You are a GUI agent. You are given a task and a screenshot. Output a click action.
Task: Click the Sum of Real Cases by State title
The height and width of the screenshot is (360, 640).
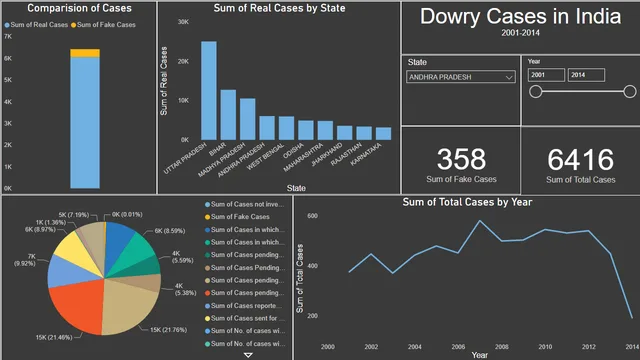pyautogui.click(x=280, y=8)
